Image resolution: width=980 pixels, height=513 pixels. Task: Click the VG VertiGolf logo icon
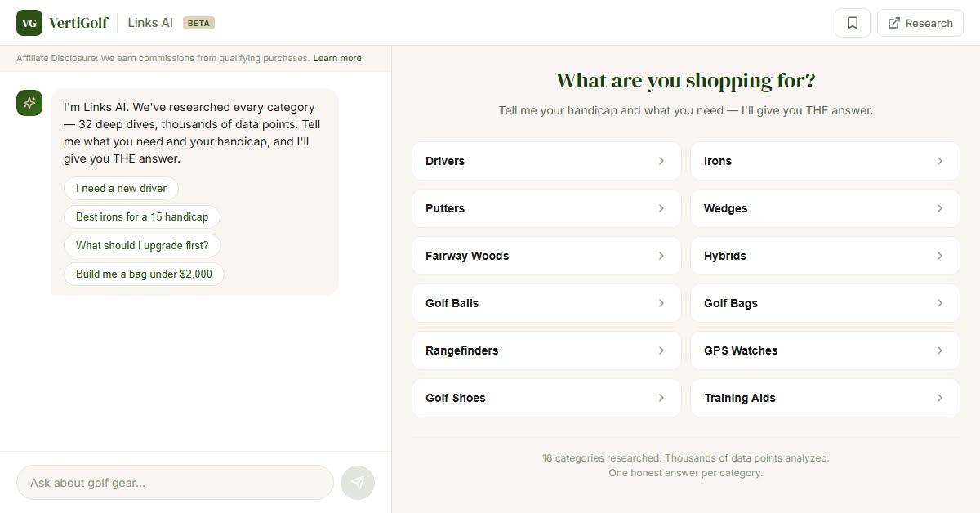click(x=29, y=23)
